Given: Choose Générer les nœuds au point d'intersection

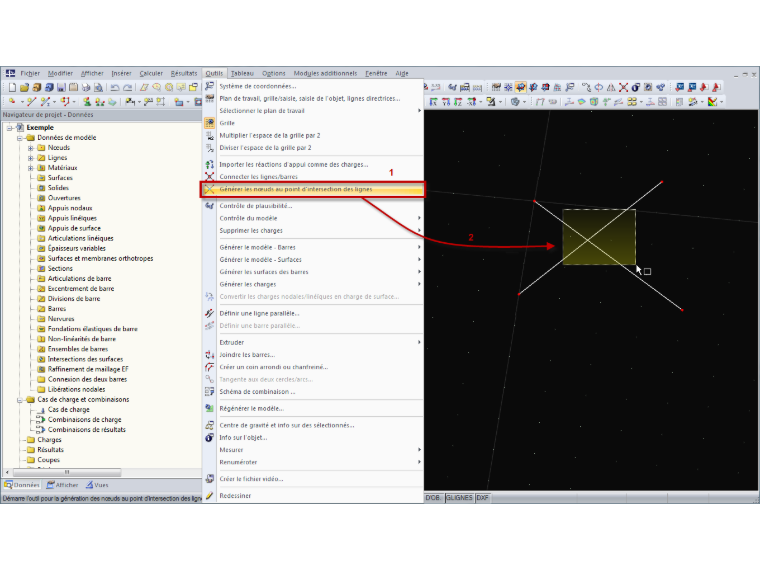Looking at the screenshot, I should tap(313, 190).
